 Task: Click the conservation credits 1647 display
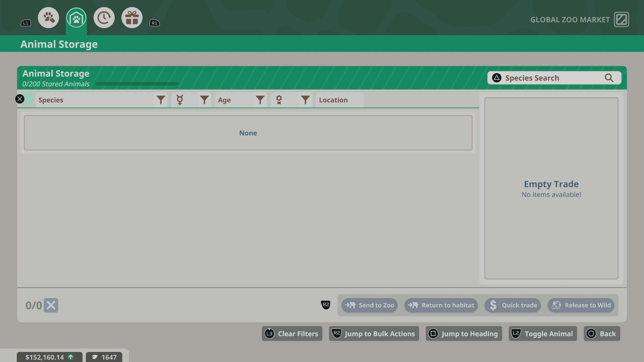(104, 357)
